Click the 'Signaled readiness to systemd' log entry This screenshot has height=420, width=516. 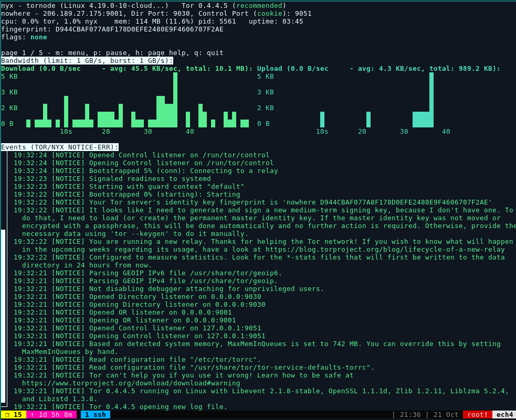pyautogui.click(x=112, y=179)
